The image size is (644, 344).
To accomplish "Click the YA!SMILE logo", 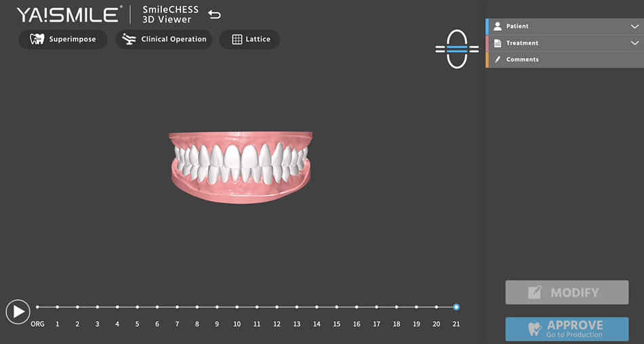I will 69,14.
